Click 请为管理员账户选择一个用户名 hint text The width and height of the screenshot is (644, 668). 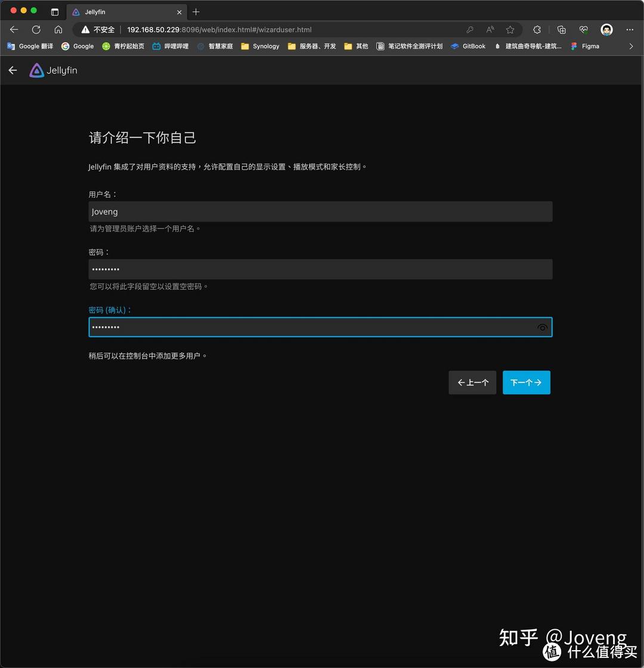145,229
